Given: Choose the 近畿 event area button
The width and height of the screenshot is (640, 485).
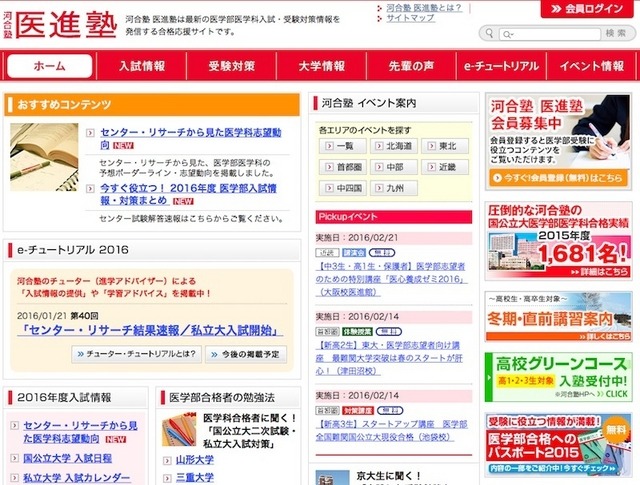Looking at the screenshot, I should pyautogui.click(x=445, y=167).
